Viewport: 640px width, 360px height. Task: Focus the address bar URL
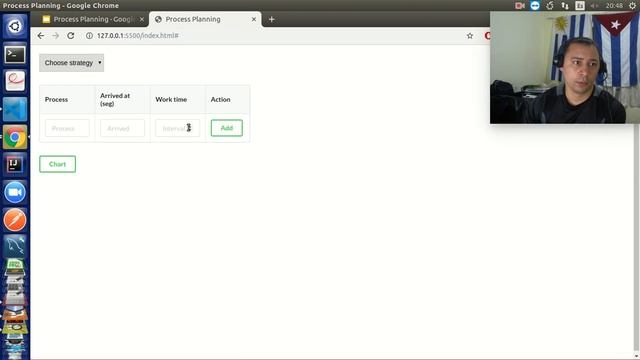(x=138, y=36)
